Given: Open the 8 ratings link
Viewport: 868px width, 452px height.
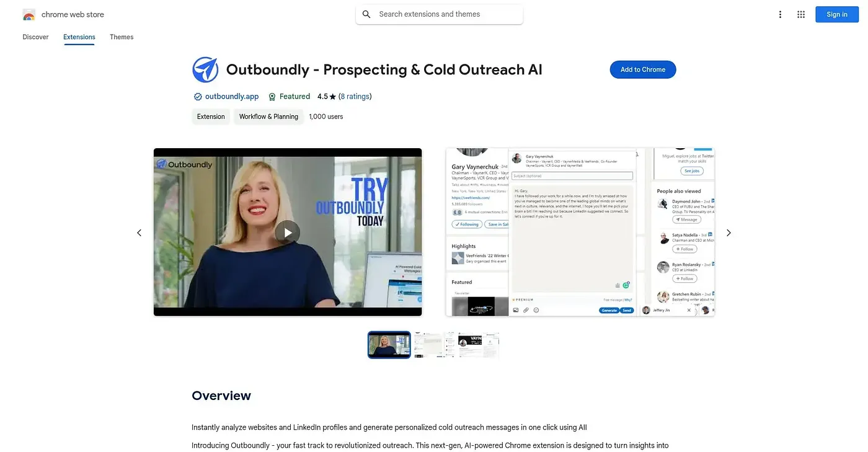Looking at the screenshot, I should tap(355, 97).
